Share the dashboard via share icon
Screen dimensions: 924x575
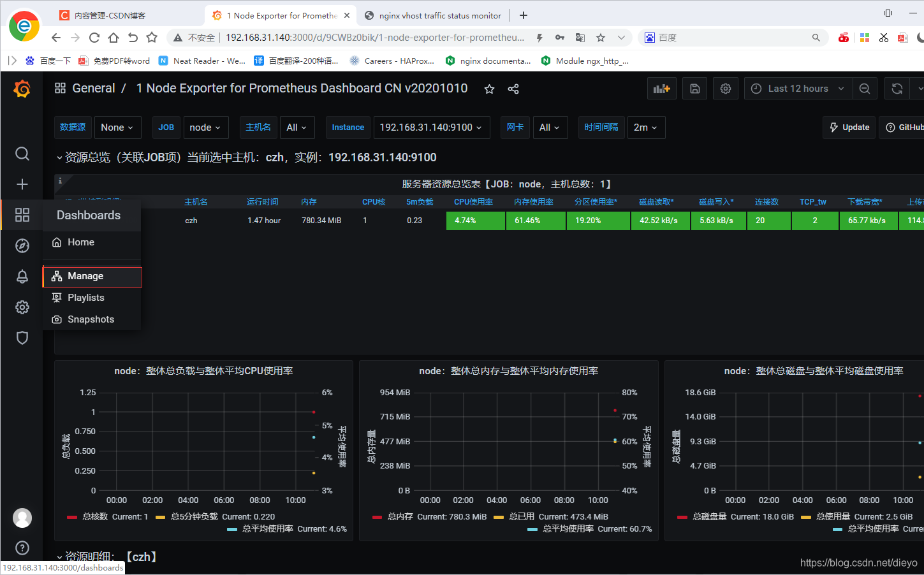coord(513,89)
